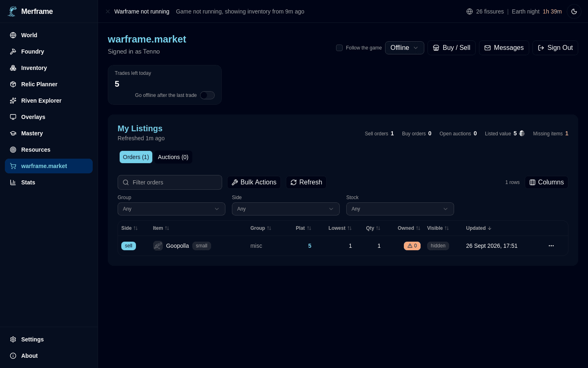Expand the Stock filter dropdown

click(400, 209)
